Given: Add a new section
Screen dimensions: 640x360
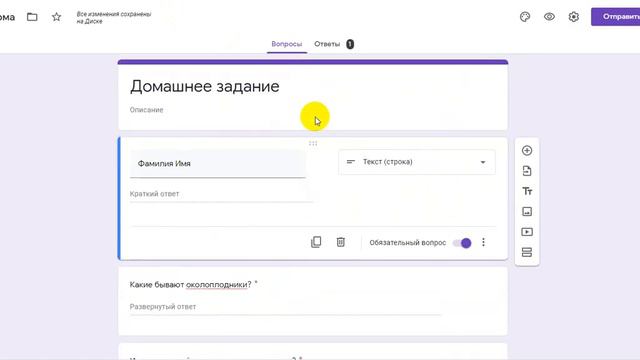Looking at the screenshot, I should (x=527, y=252).
